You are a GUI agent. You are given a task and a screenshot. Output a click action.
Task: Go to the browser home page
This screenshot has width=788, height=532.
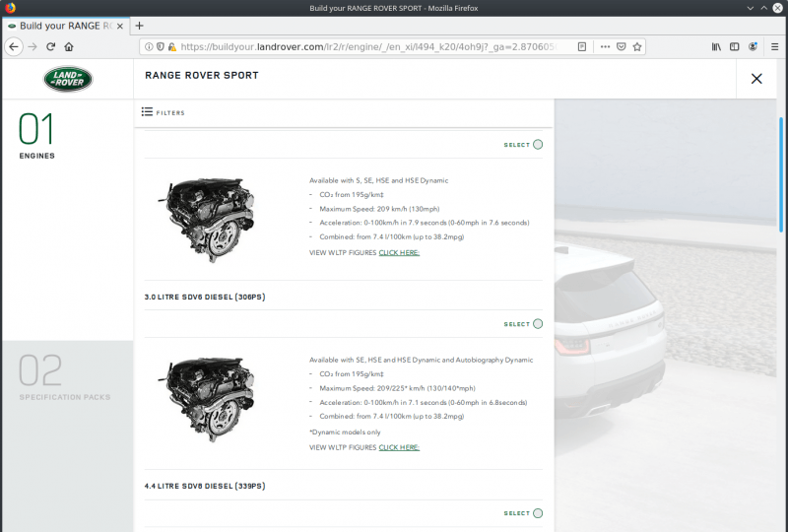69,46
